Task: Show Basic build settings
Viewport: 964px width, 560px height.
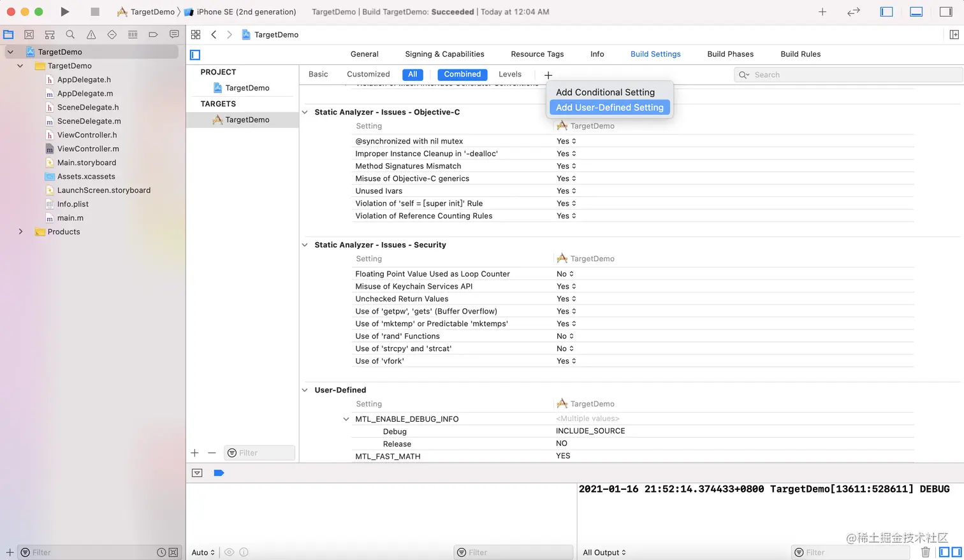Action: click(318, 75)
